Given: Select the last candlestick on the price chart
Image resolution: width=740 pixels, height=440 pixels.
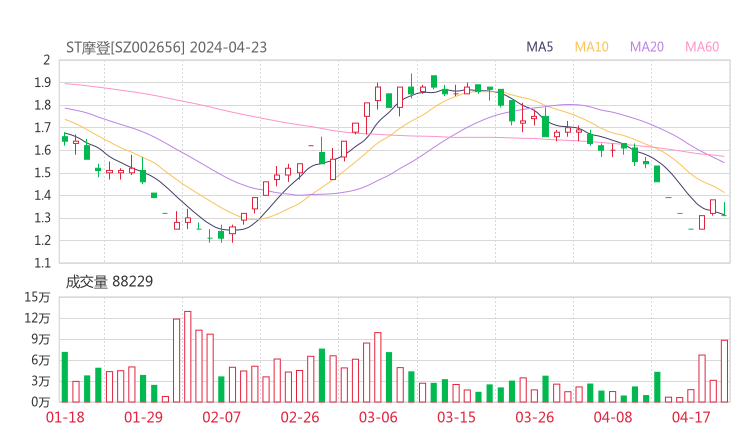Looking at the screenshot, I should [x=724, y=209].
